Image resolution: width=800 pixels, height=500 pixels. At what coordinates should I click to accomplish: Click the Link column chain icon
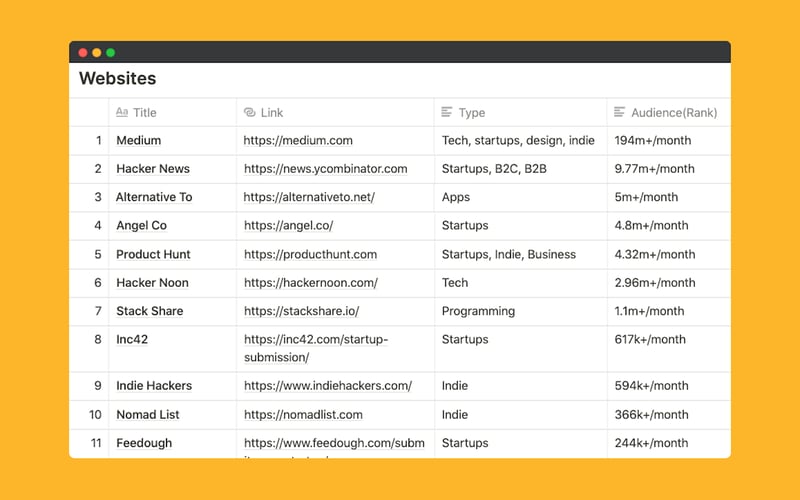point(249,112)
